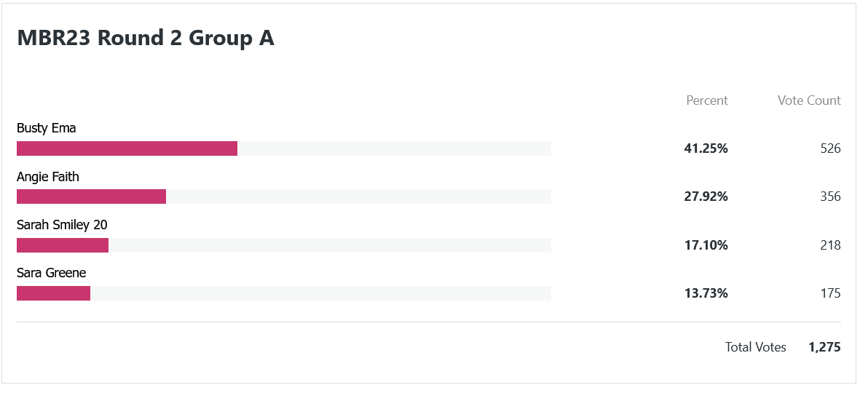Click the 218 vote count

pos(830,245)
